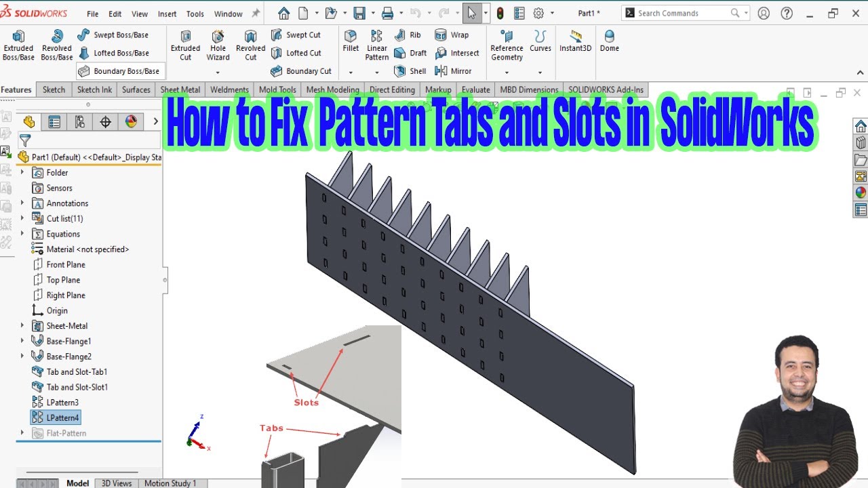Expand the Base-Flange2 tree node
The height and width of the screenshot is (488, 868).
tap(22, 356)
